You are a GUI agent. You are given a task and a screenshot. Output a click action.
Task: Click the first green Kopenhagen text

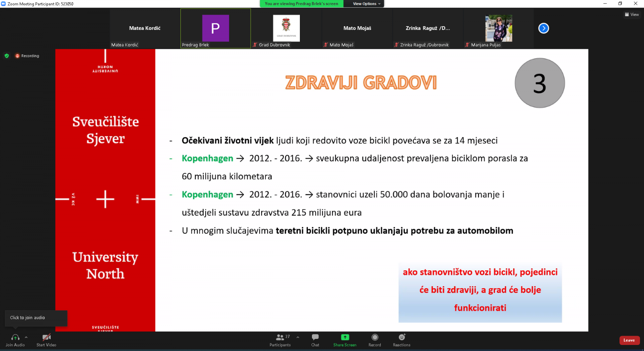207,158
